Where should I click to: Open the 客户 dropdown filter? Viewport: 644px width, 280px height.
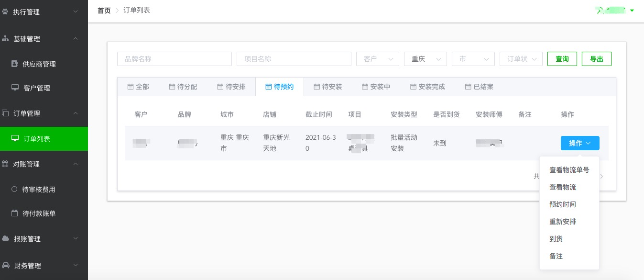[x=378, y=59]
